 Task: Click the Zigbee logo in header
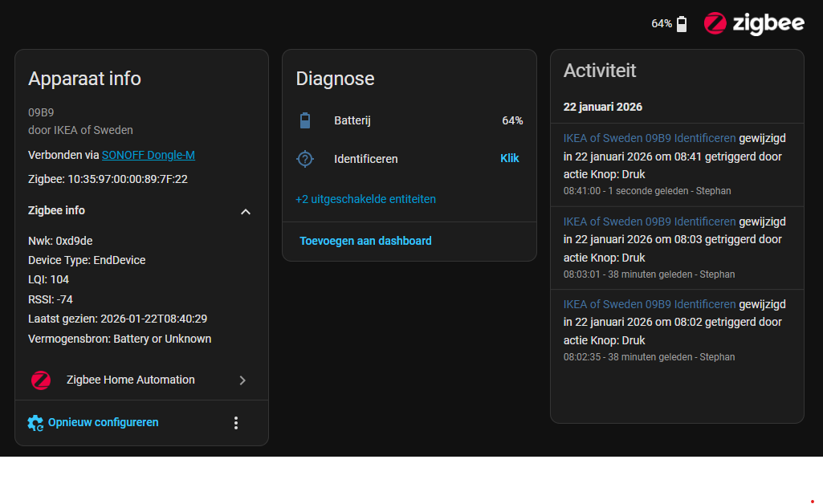point(753,24)
